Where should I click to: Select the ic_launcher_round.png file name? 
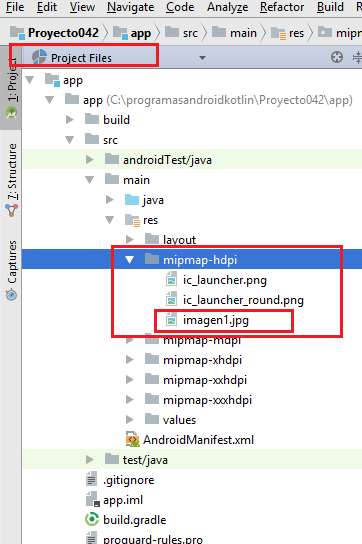click(x=243, y=300)
